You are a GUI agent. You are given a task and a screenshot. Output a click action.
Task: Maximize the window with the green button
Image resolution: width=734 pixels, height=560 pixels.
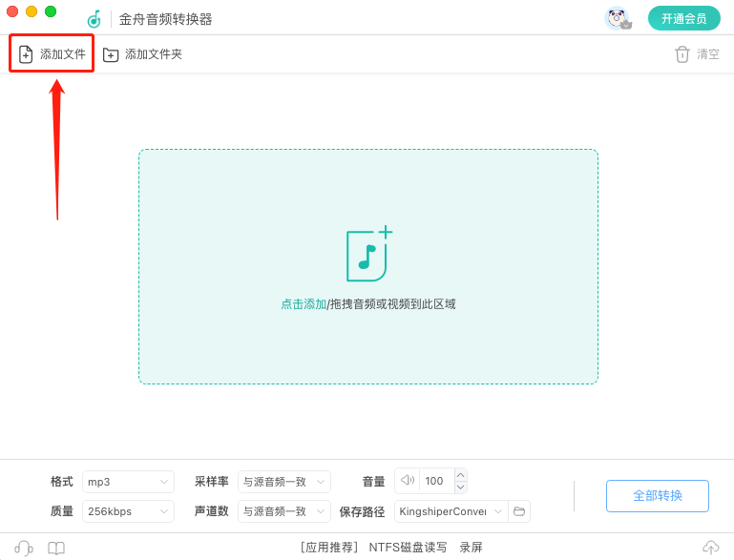[x=51, y=11]
